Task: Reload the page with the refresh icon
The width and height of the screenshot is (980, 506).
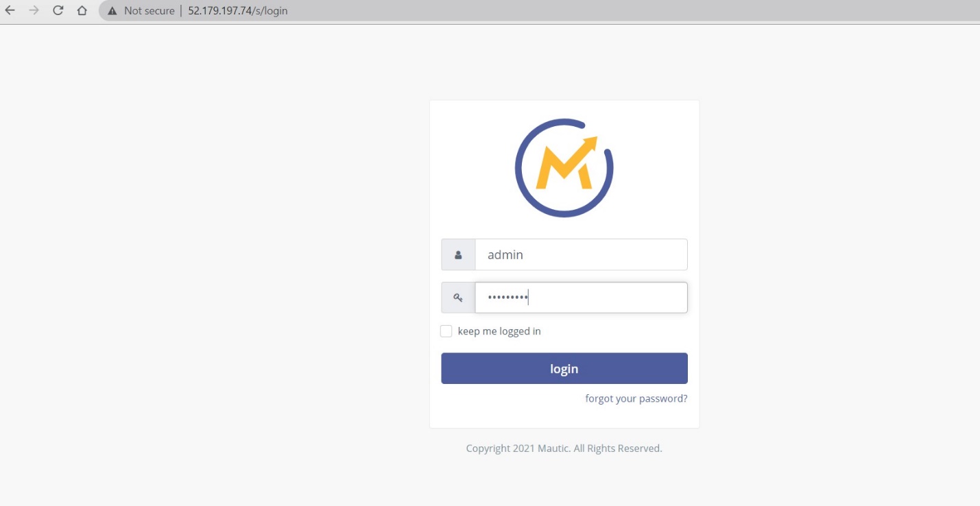Action: (x=58, y=10)
